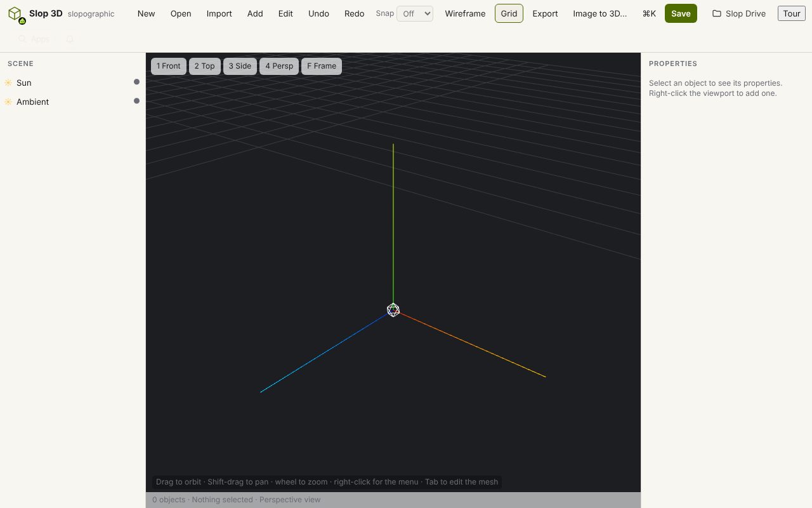
Task: Select the Sun scene item
Action: point(72,83)
